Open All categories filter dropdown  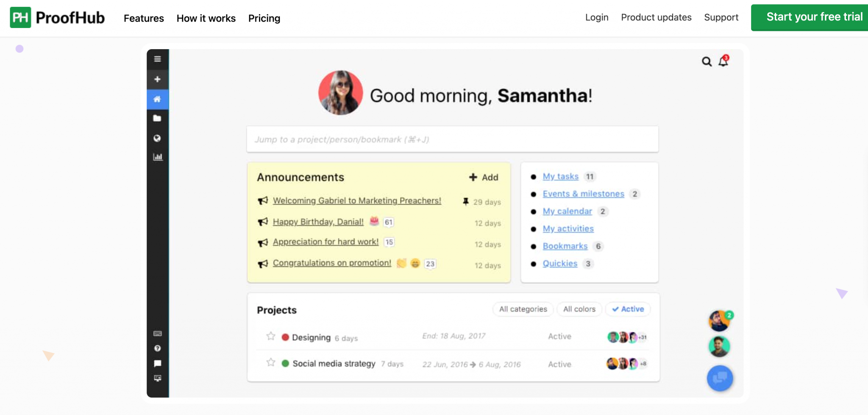(x=523, y=309)
